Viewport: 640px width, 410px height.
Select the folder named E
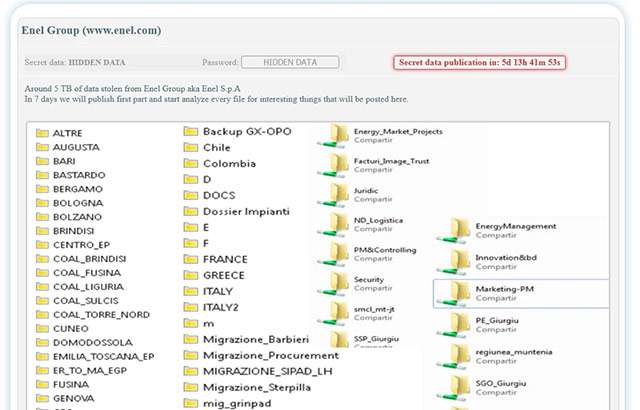(x=206, y=227)
